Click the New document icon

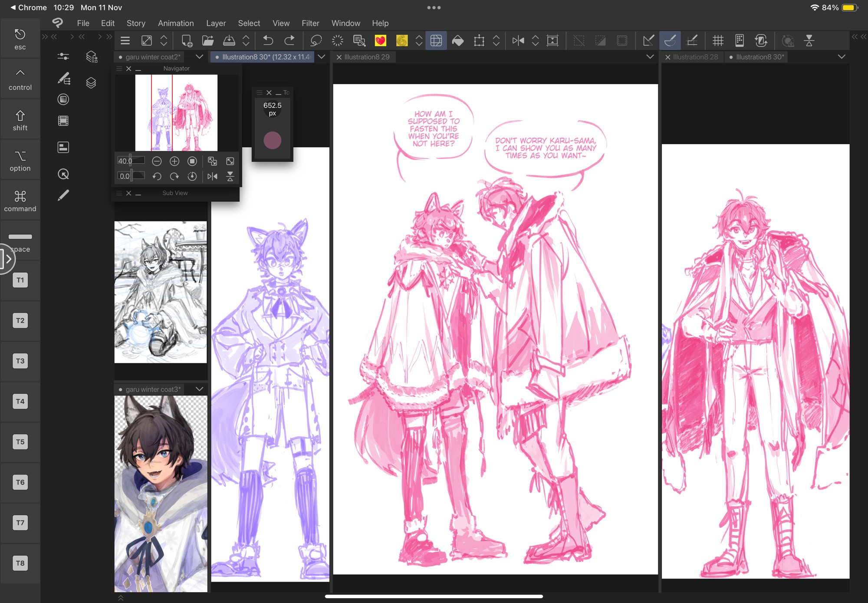(x=187, y=41)
